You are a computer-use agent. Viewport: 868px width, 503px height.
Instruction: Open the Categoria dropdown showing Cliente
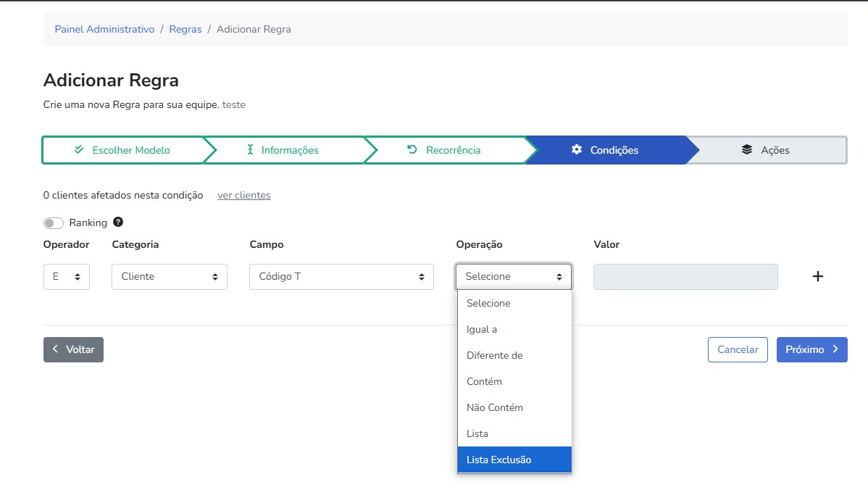170,277
